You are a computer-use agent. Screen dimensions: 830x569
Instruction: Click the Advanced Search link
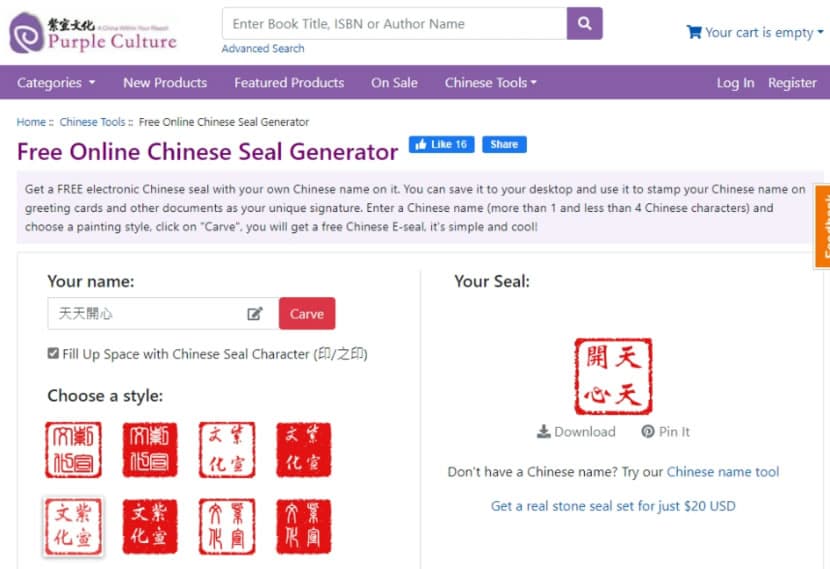[263, 49]
